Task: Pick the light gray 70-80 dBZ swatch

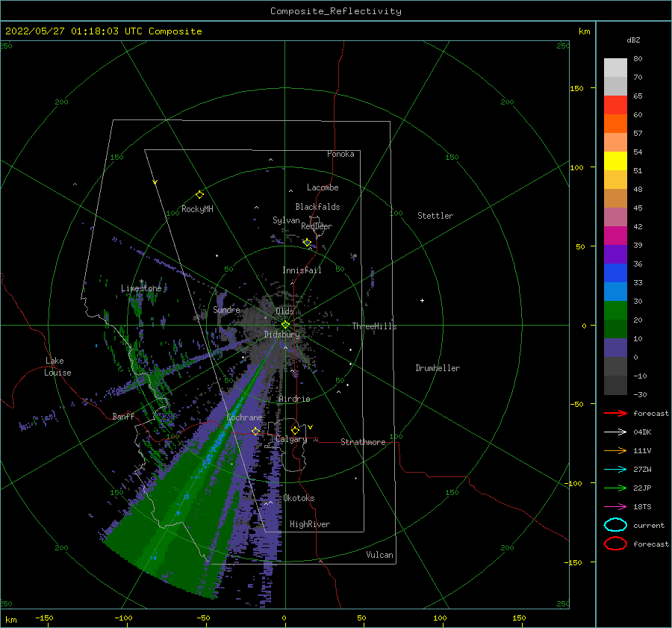Action: (x=615, y=68)
